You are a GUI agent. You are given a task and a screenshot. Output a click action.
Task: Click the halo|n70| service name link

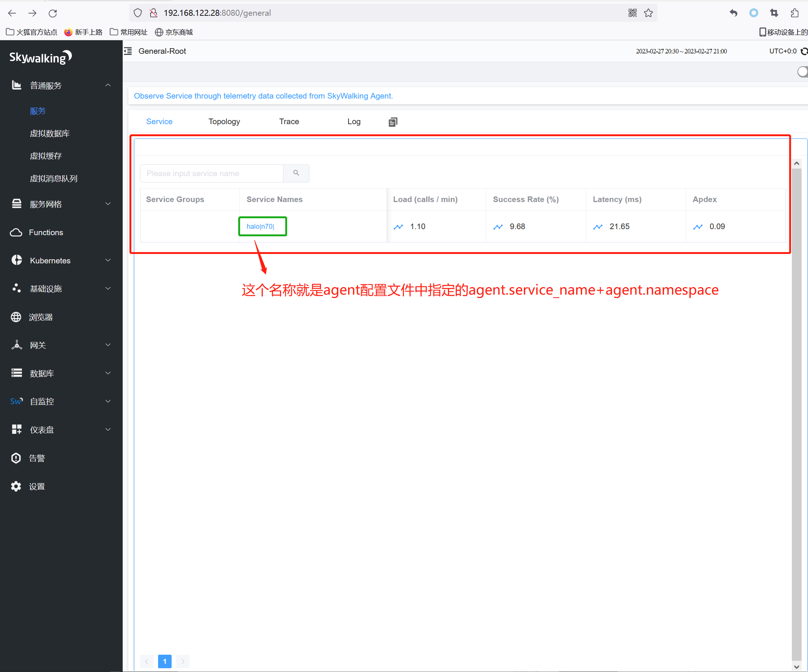(262, 226)
